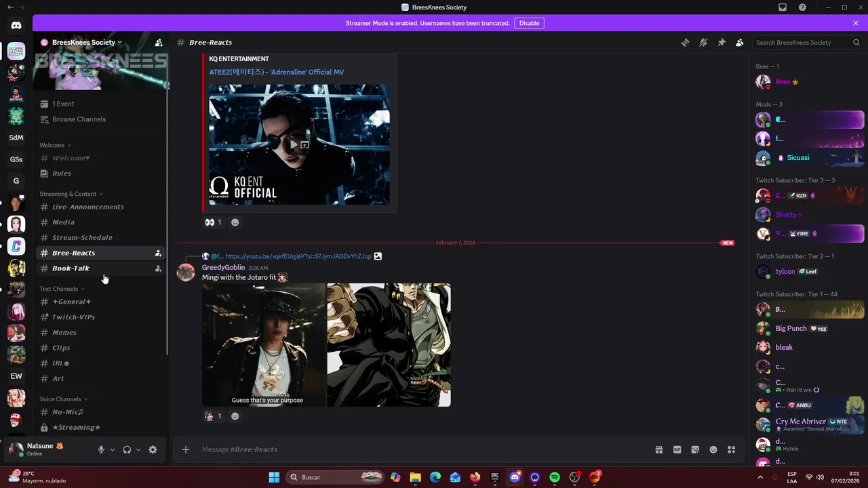This screenshot has height=488, width=868.
Task: Open Spotify from the Windows taskbar
Action: click(555, 477)
